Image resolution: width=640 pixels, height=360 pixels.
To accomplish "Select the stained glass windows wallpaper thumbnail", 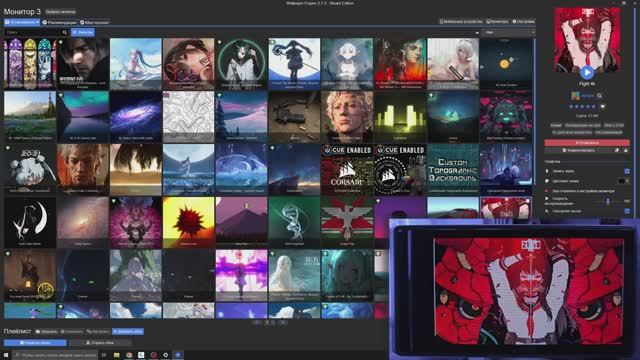I will [30, 64].
